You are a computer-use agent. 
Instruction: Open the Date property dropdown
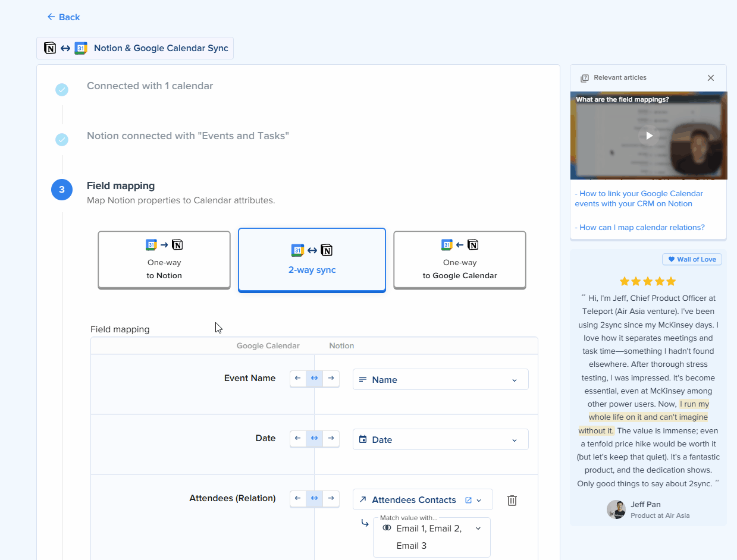click(x=441, y=440)
